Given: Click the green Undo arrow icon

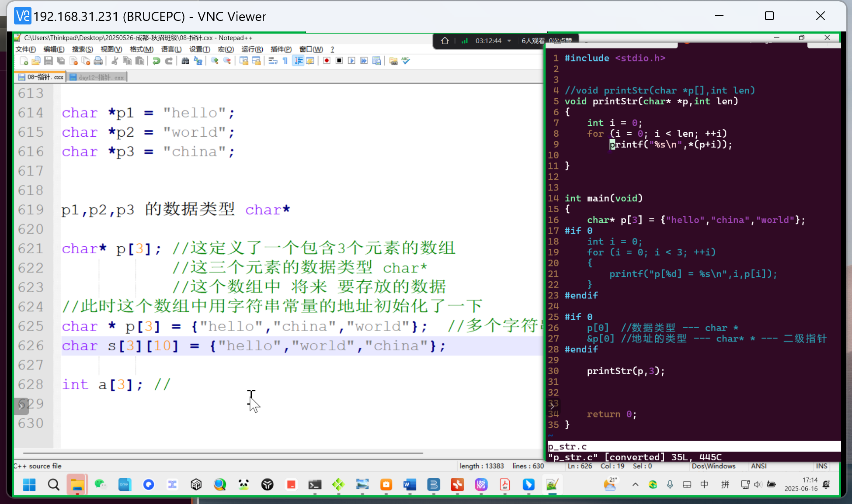Looking at the screenshot, I should (156, 61).
